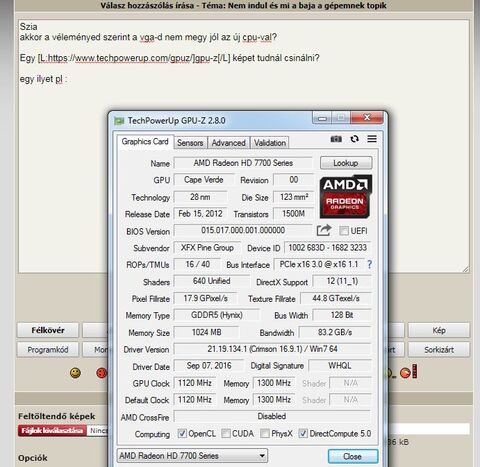This screenshot has width=480, height=467.
Task: Click the Driver Version 21.19.134.1 value
Action: click(x=272, y=349)
